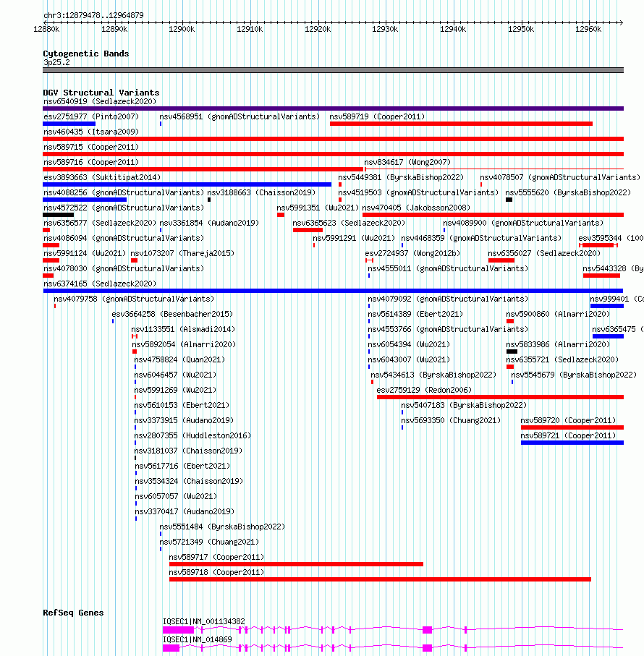
Task: Open nsv6374165 (Sedlazeck2020) label
Action: point(100,284)
